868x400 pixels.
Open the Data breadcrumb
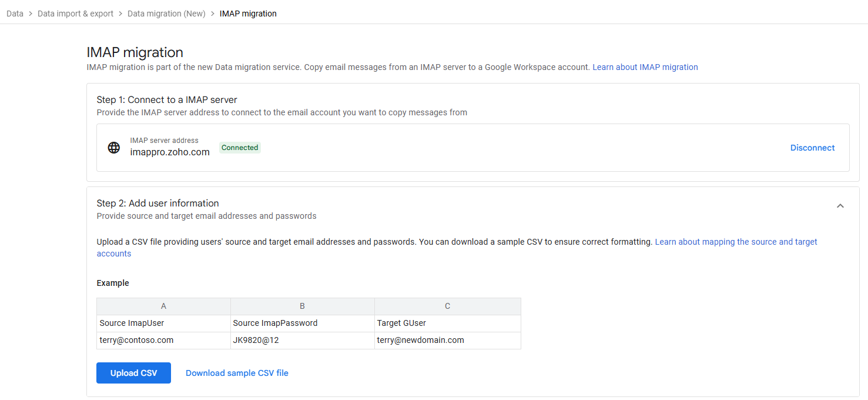[15, 14]
